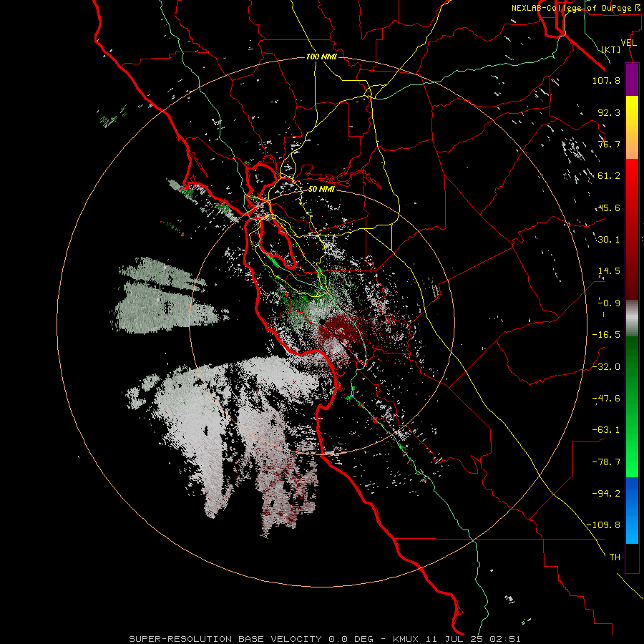Click the VEL legend title
This screenshot has width=644, height=644.
628,43
